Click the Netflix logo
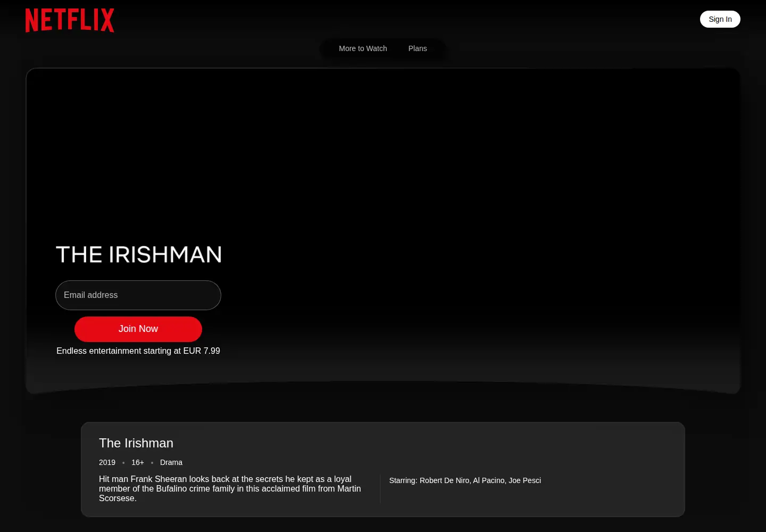The width and height of the screenshot is (766, 532). pos(70,20)
